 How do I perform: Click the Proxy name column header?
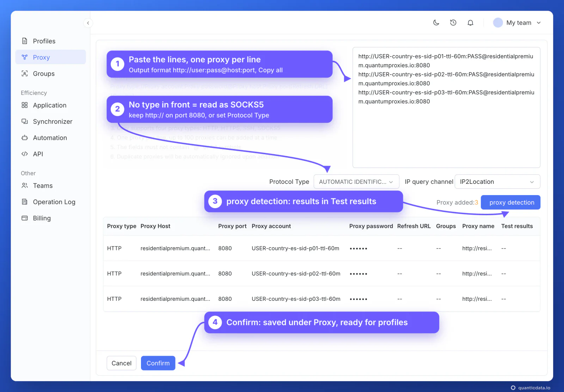coord(478,226)
